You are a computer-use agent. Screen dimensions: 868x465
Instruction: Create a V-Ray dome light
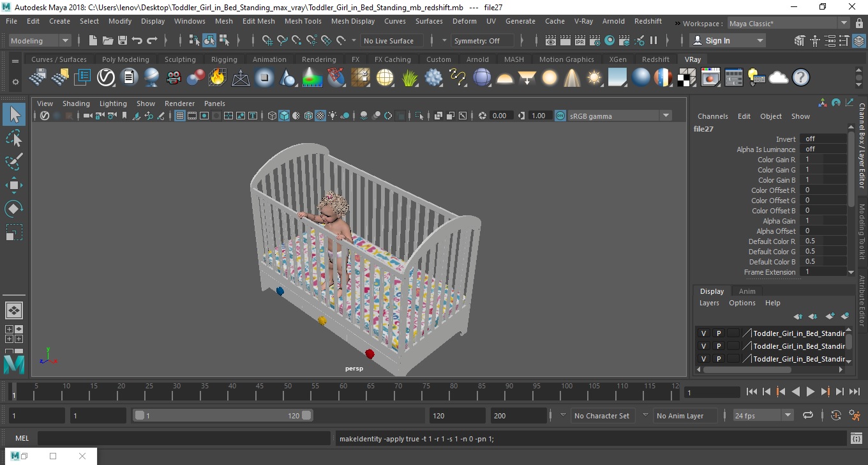(505, 78)
